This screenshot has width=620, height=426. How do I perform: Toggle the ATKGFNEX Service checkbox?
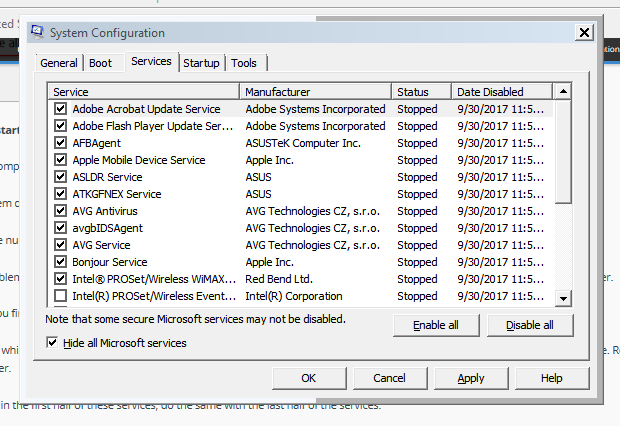click(x=60, y=194)
